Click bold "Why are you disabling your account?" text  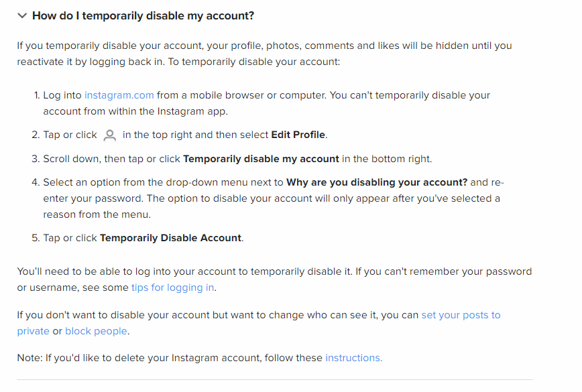click(377, 182)
